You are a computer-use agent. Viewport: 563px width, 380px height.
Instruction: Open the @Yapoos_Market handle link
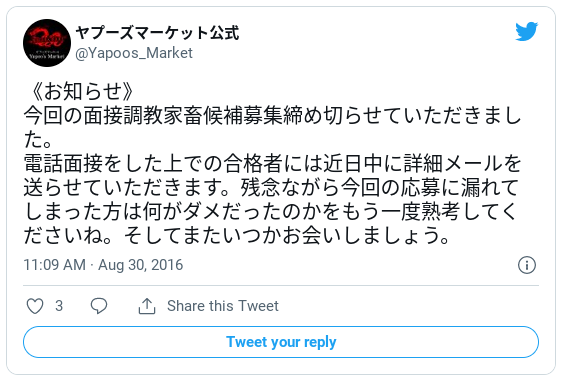(134, 53)
